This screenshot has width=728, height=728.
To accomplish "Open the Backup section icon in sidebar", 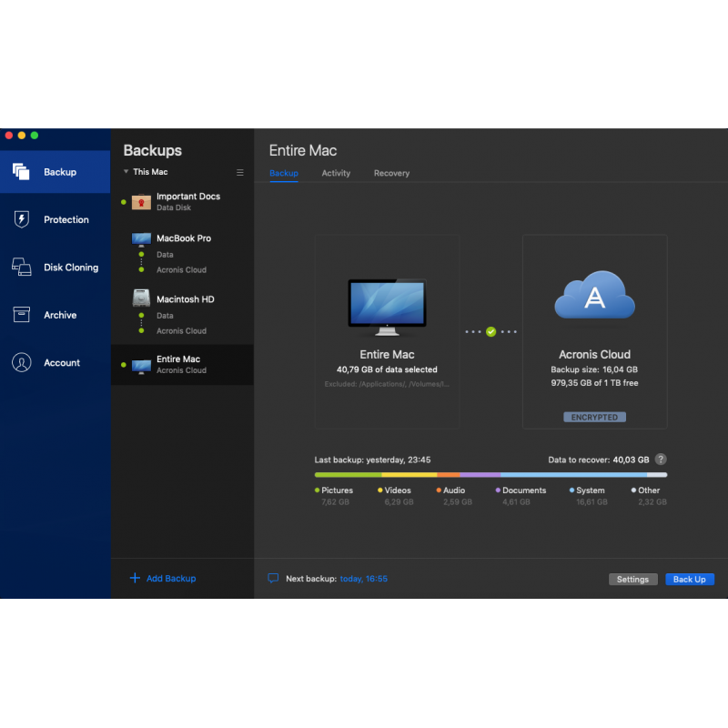I will [21, 171].
